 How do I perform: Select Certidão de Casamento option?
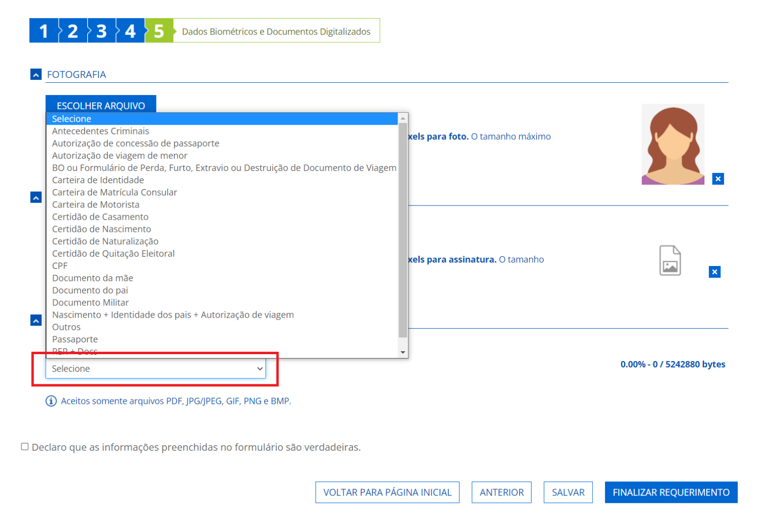point(222,217)
